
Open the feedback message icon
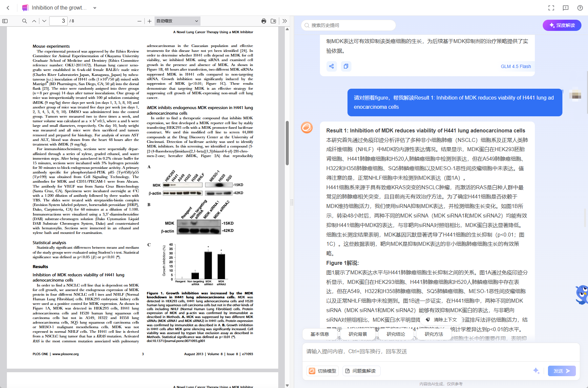pos(566,8)
